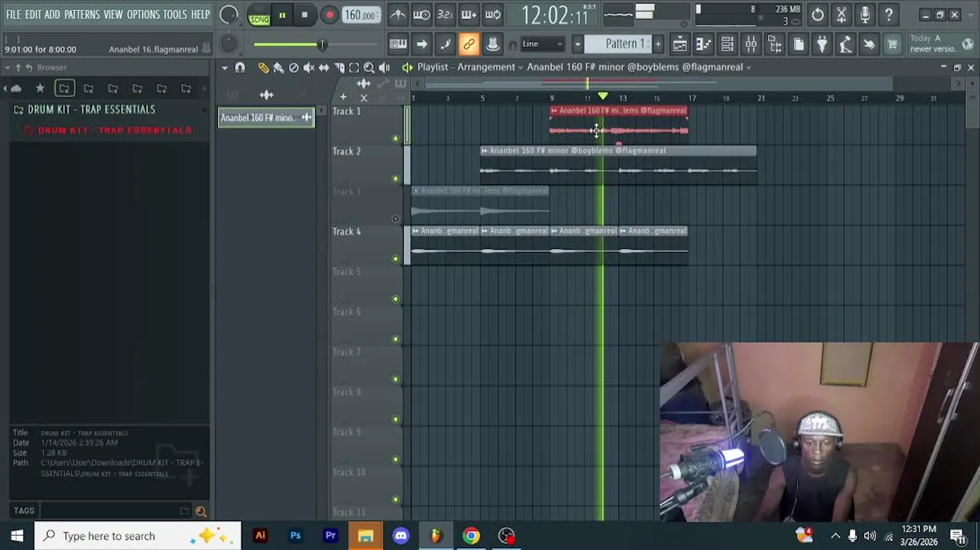Viewport: 980px width, 550px height.
Task: Toggle overdub blend recording icon
Action: pos(469,15)
